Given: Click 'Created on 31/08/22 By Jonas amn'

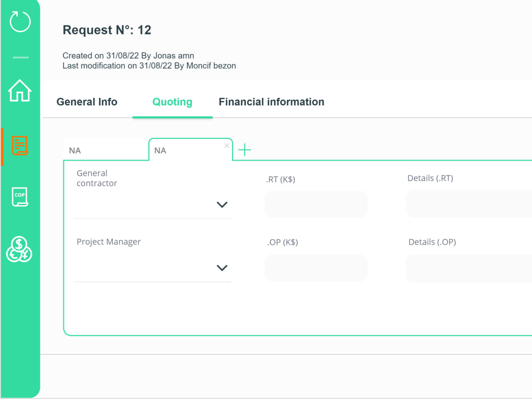Looking at the screenshot, I should coord(128,56).
